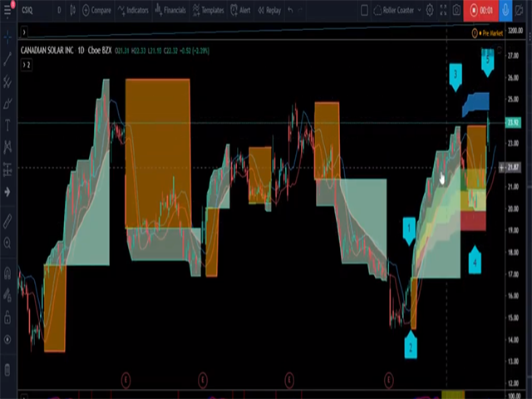The image size is (532, 399).
Task: Select the text annotation tool
Action: (x=7, y=126)
